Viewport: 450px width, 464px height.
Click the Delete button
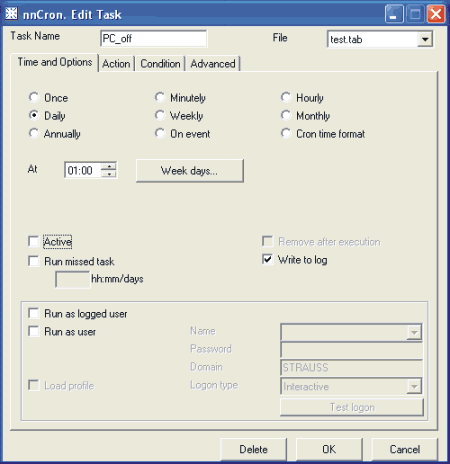[x=253, y=449]
